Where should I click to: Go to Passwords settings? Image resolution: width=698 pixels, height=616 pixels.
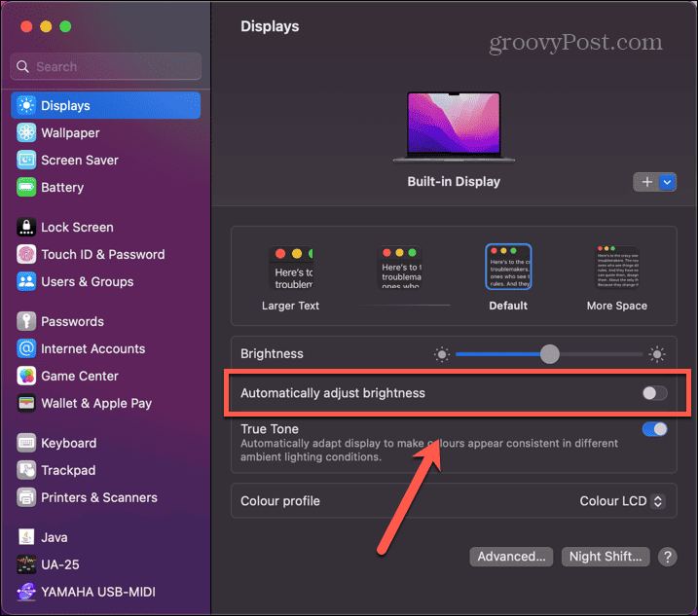coord(105,321)
